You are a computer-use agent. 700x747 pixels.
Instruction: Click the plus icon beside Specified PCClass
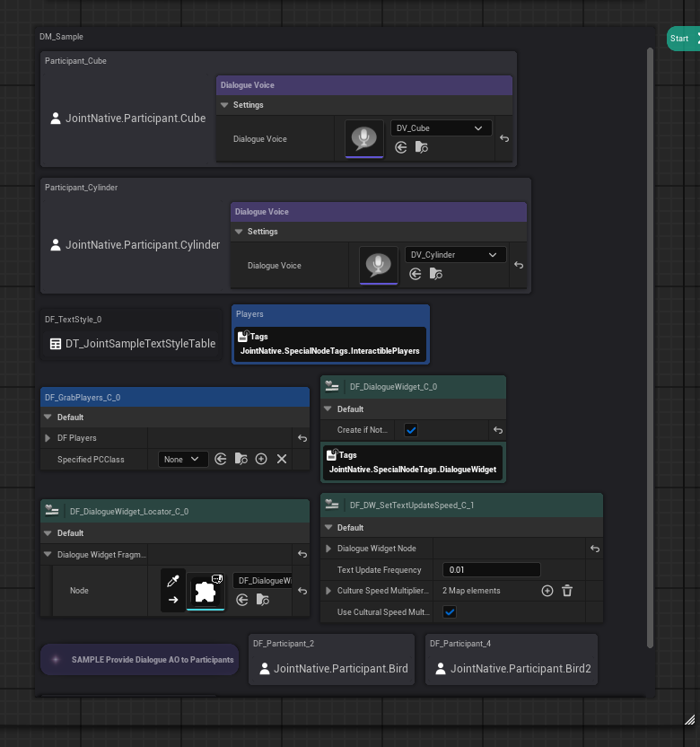tap(261, 459)
